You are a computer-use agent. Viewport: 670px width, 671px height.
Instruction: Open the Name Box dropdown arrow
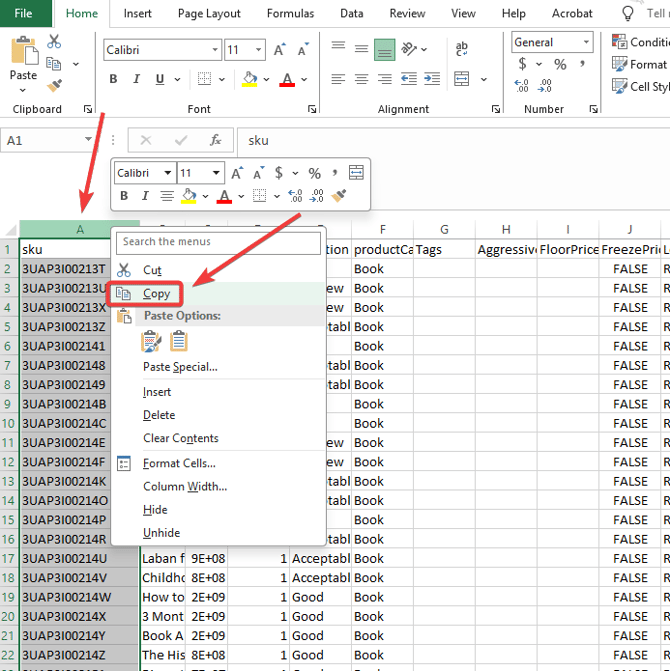(x=89, y=141)
